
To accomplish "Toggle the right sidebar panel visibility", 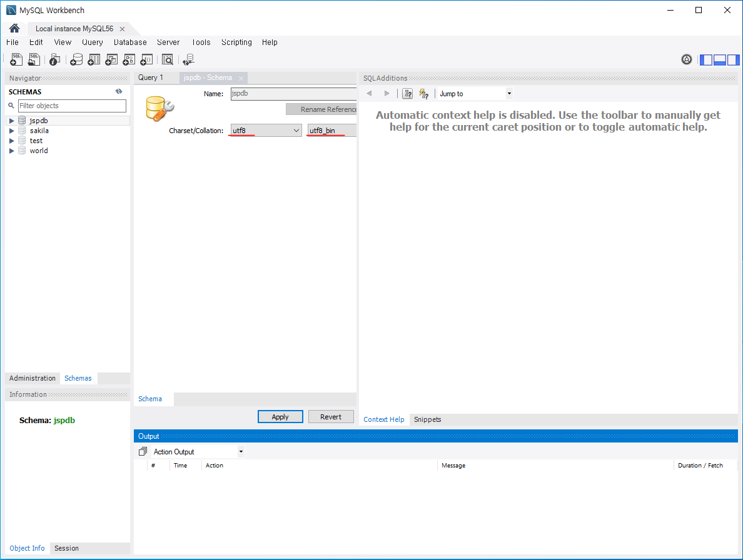I will 733,59.
